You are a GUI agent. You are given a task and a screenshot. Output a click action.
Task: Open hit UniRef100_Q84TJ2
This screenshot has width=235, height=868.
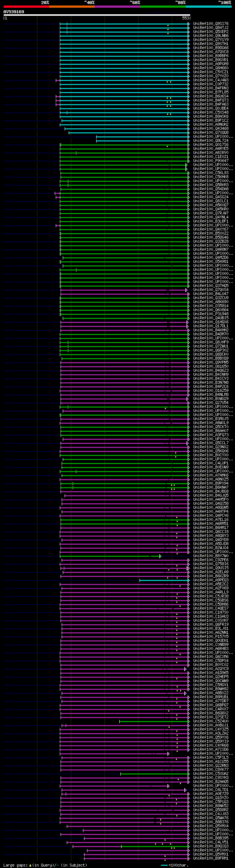click(211, 27)
